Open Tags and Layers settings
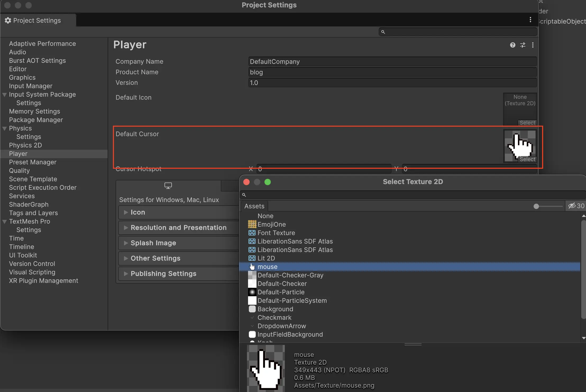This screenshot has width=586, height=392. click(33, 213)
